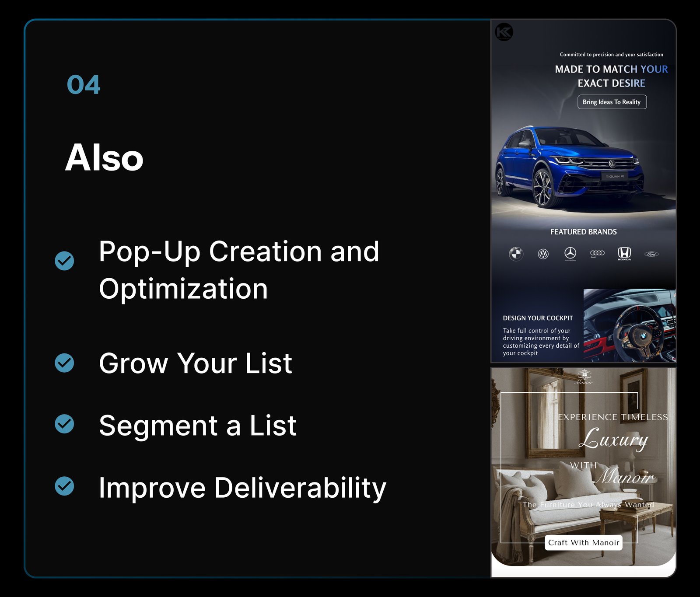The image size is (700, 597).
Task: Select the Audi rings logo
Action: 597,253
